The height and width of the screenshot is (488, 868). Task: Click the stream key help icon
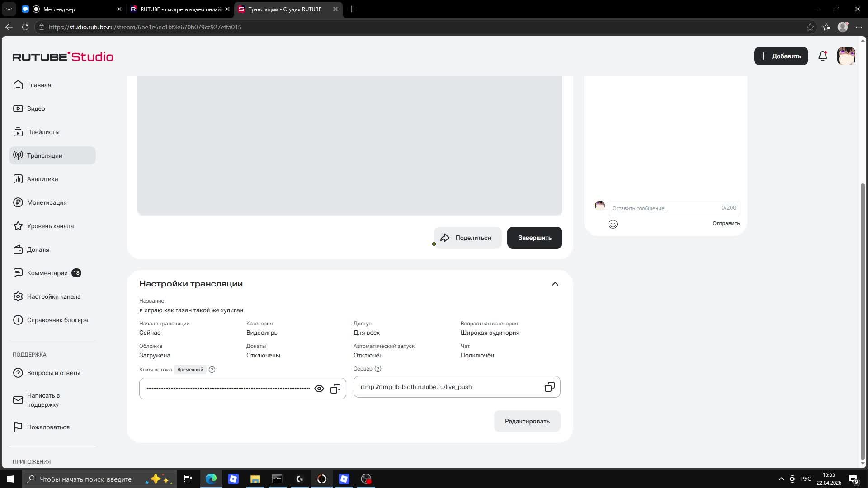click(x=212, y=370)
